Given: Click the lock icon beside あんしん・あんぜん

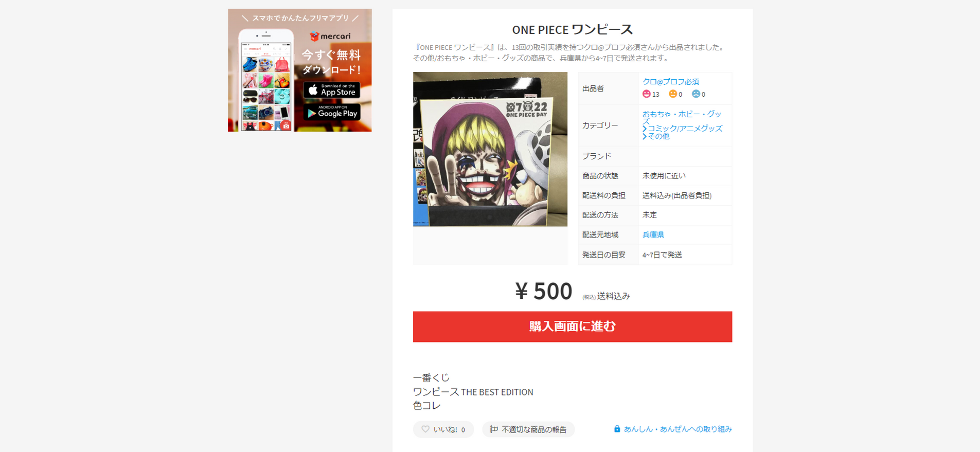Looking at the screenshot, I should [x=617, y=429].
